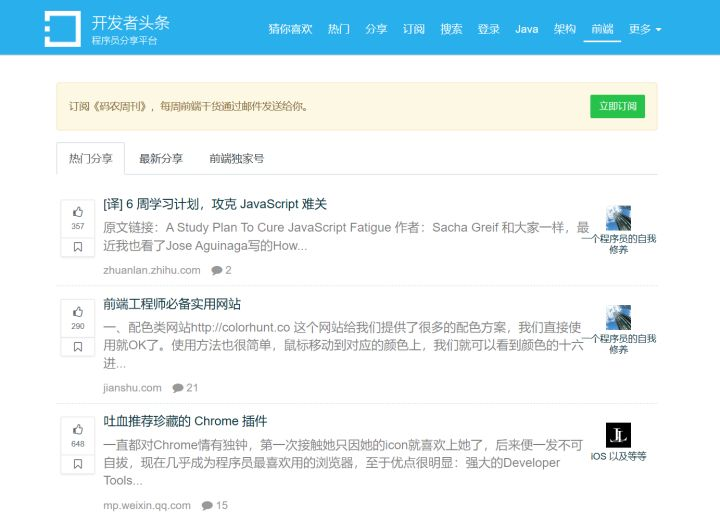Select the 前端 channel in navigation

point(602,29)
